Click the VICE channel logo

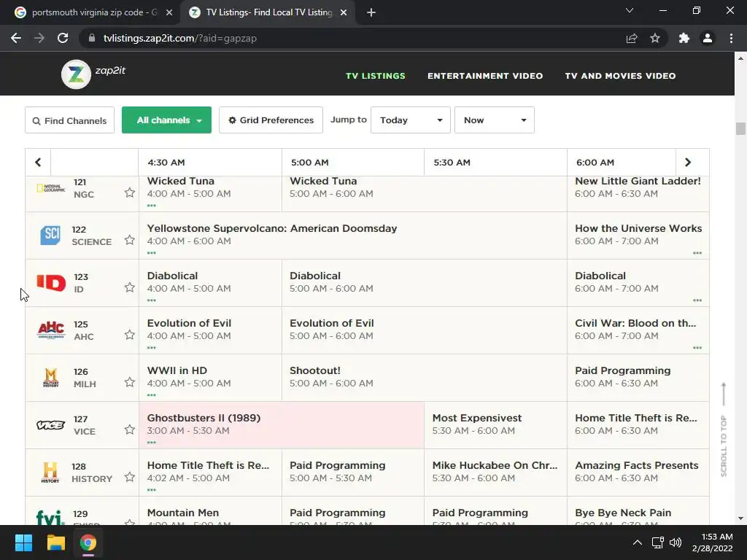pos(50,425)
